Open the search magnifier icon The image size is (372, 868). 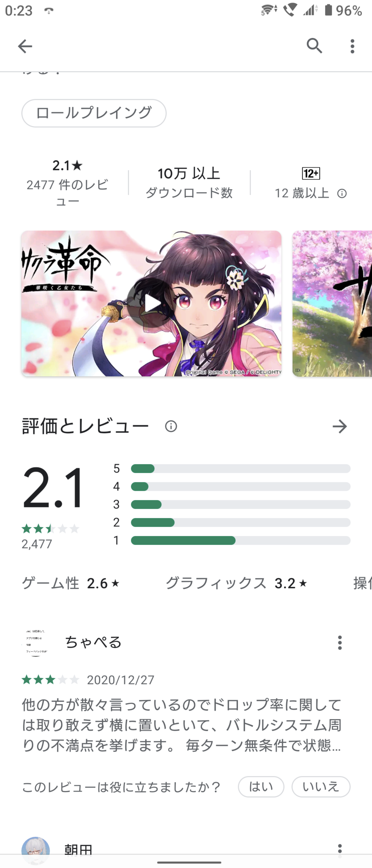click(x=314, y=46)
